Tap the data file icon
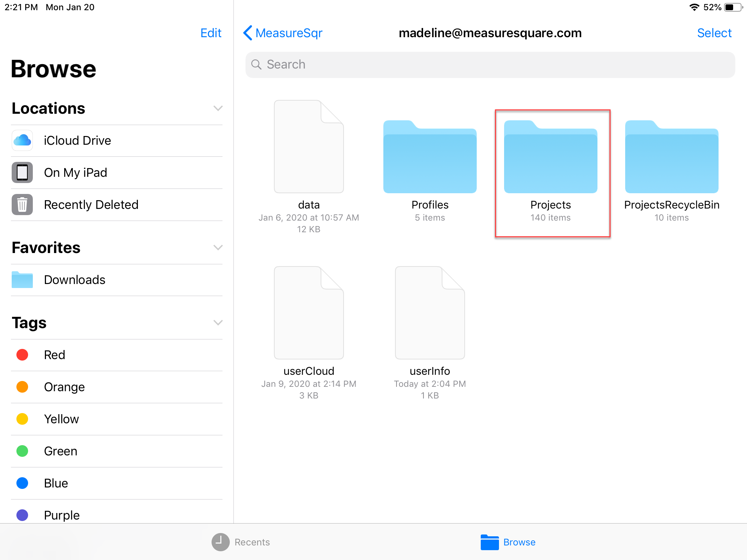Viewport: 747px width, 560px height. 309,147
